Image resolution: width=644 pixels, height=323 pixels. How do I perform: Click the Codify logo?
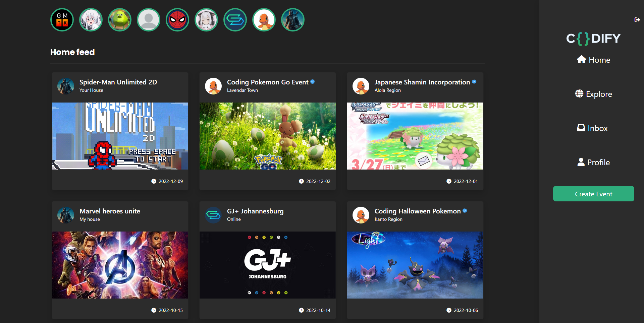pos(593,39)
